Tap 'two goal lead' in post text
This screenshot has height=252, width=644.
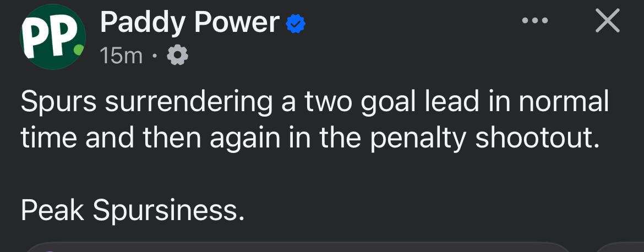pyautogui.click(x=391, y=102)
